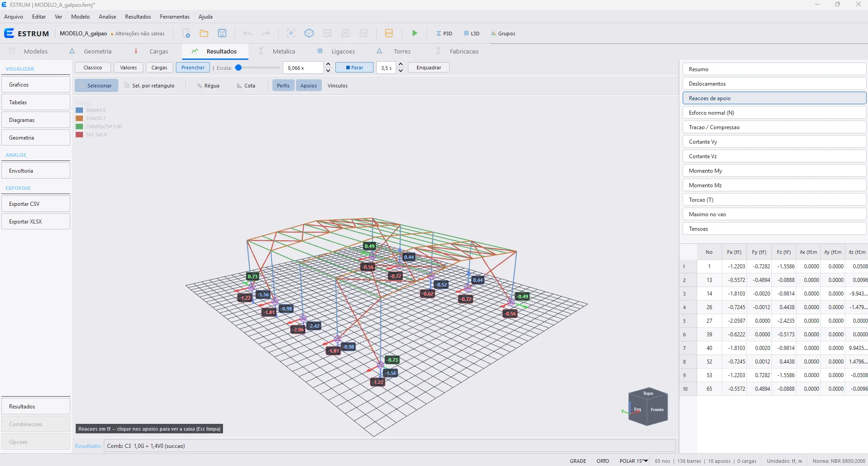Toggle the Preencher fill option
Image resolution: width=868 pixels, height=466 pixels.
(193, 68)
